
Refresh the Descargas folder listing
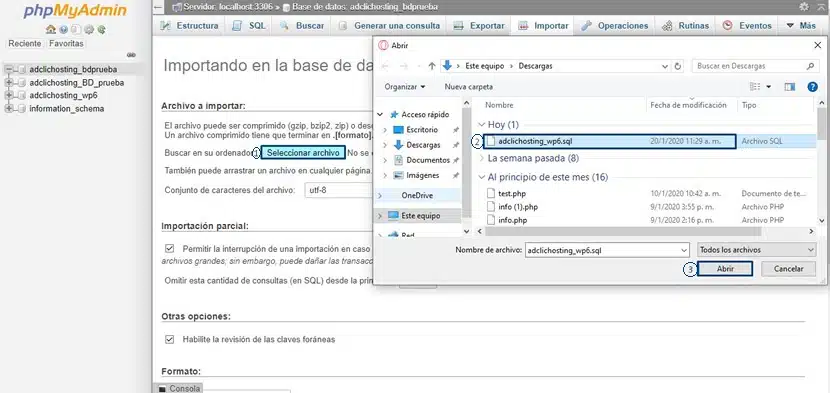(678, 66)
